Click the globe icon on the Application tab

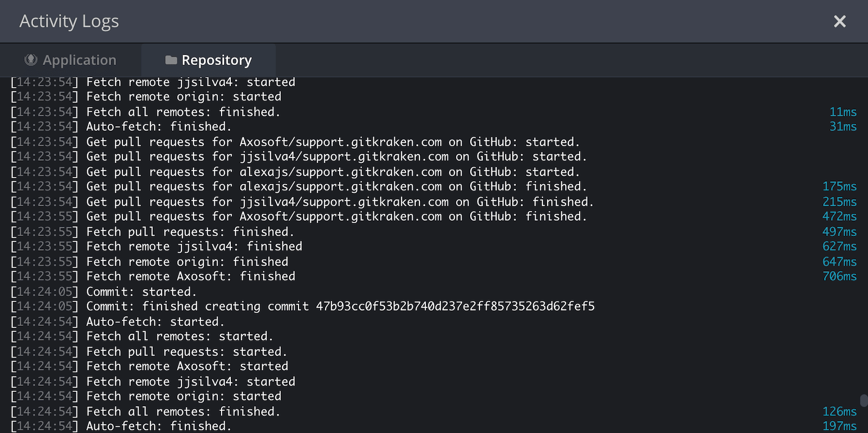pos(31,60)
